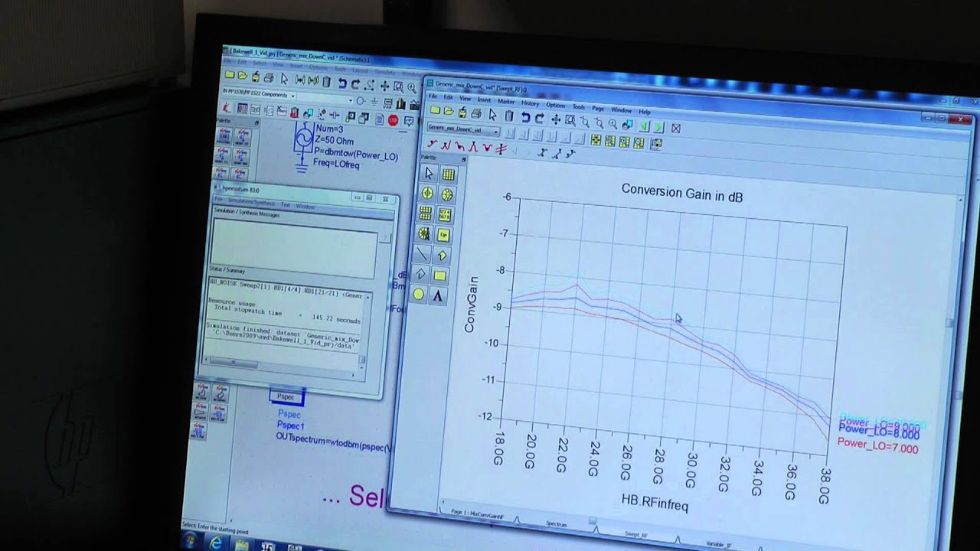Select filled rectangle tool in palette
Viewport: 980px width, 551px height.
tap(440, 275)
